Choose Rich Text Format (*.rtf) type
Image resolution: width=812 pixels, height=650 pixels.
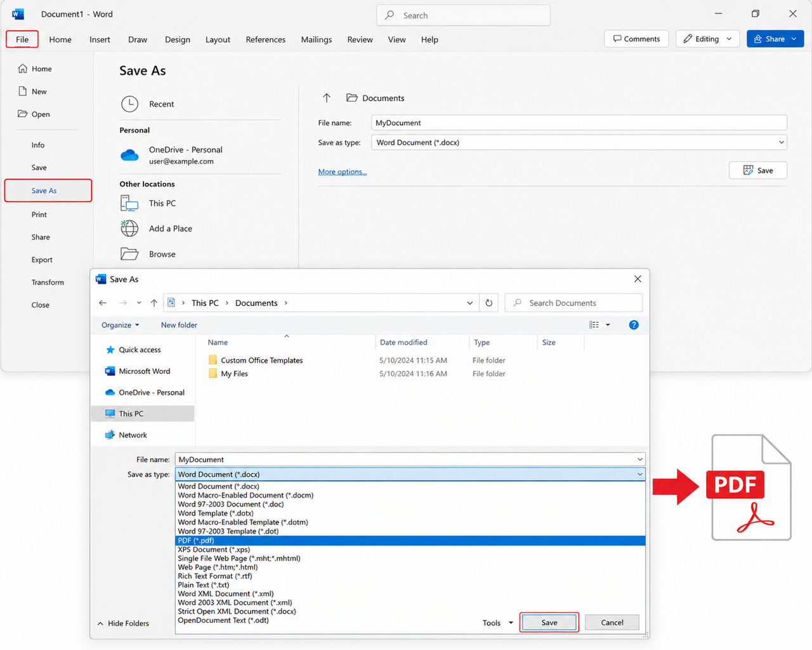215,576
